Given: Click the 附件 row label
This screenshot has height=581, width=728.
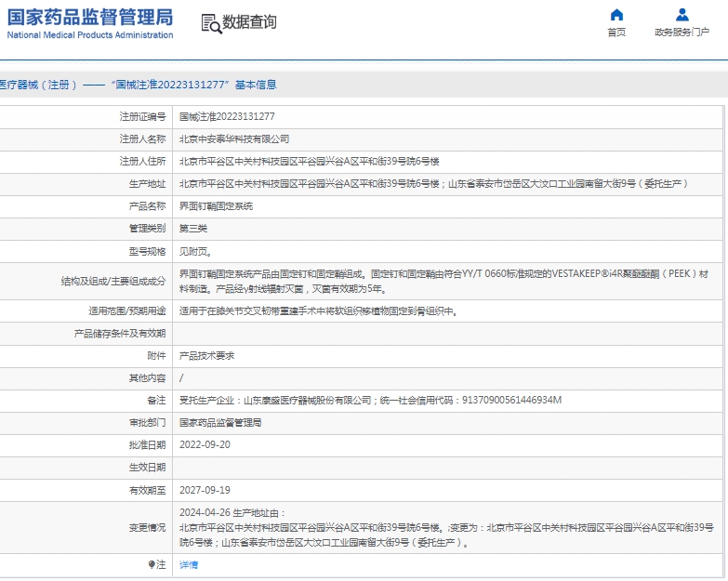Looking at the screenshot, I should point(156,355).
